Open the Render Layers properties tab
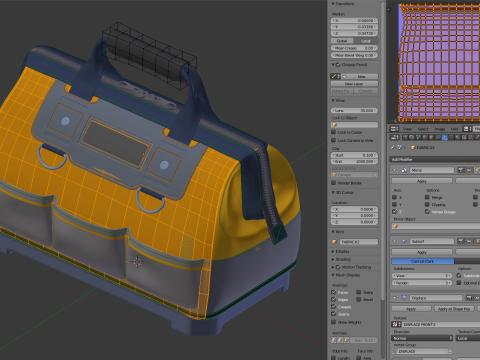This screenshot has width=480, height=360. pos(412,137)
